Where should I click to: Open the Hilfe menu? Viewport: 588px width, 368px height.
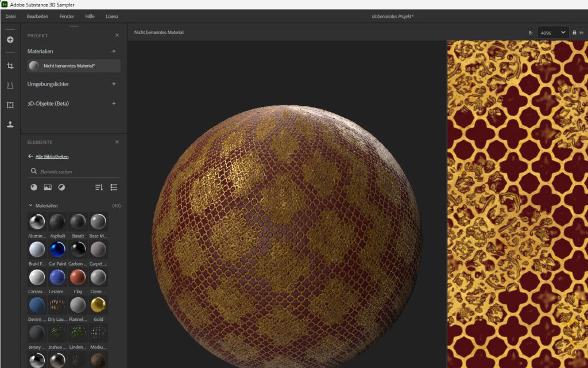pyautogui.click(x=90, y=16)
